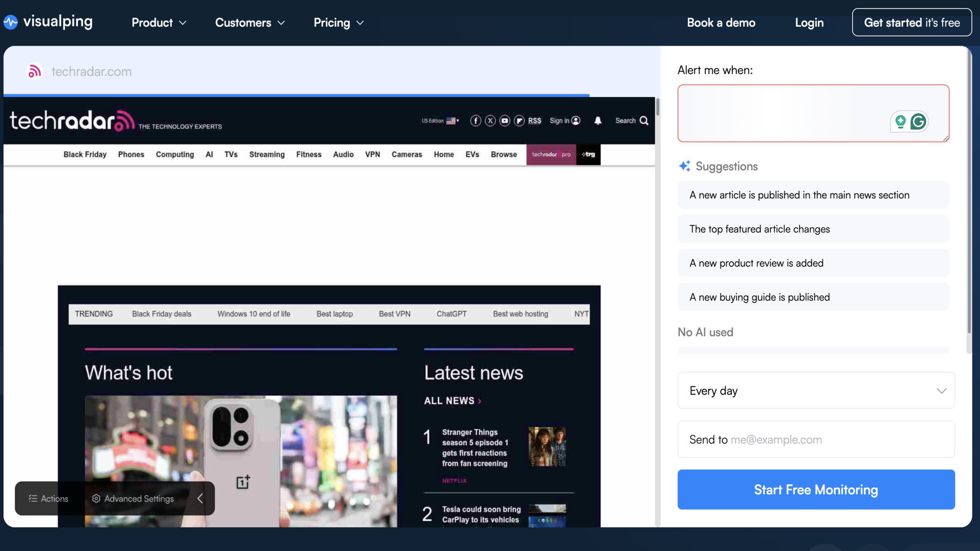The height and width of the screenshot is (551, 980).
Task: Open the Every day frequency dropdown
Action: pyautogui.click(x=815, y=390)
